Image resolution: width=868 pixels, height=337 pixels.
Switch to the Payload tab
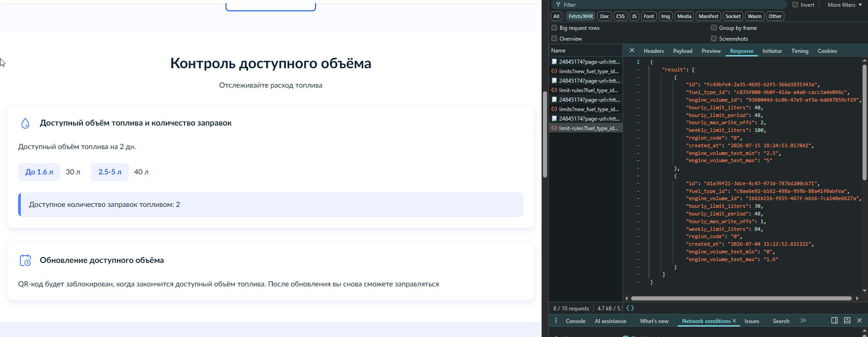point(683,51)
